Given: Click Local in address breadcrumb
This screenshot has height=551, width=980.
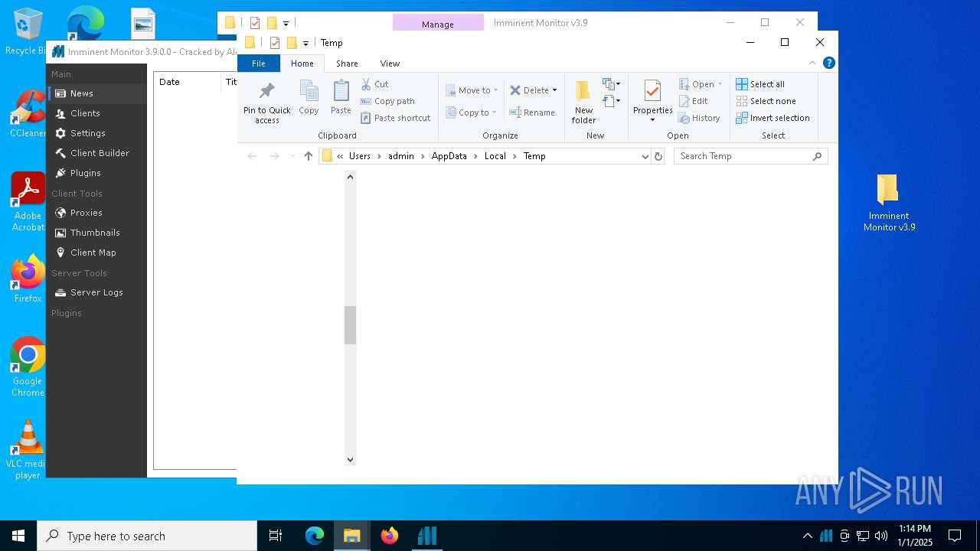Looking at the screenshot, I should point(495,156).
